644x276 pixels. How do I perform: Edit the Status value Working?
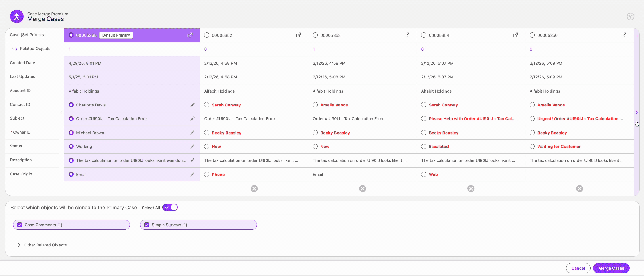coord(193,147)
